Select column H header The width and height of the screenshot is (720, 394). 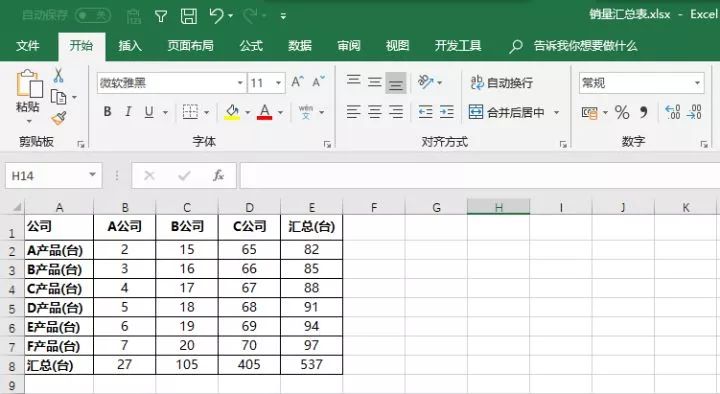[x=498, y=207]
